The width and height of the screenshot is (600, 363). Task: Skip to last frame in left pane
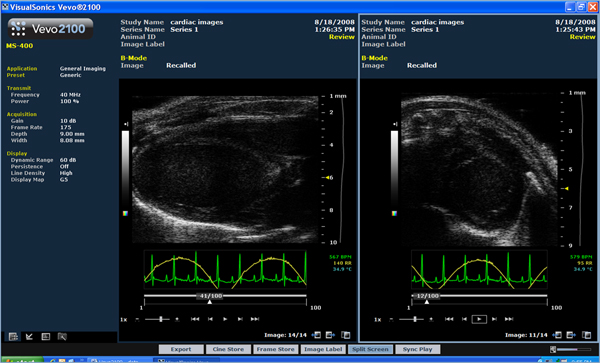click(x=255, y=319)
